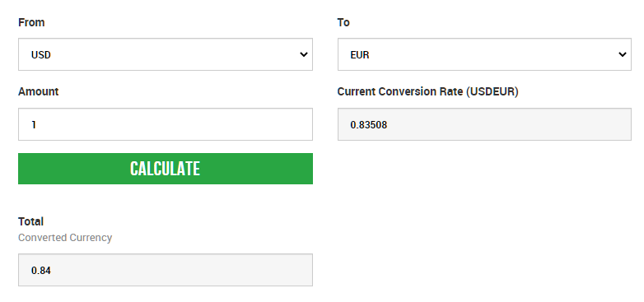Click the Total heading

(30, 221)
